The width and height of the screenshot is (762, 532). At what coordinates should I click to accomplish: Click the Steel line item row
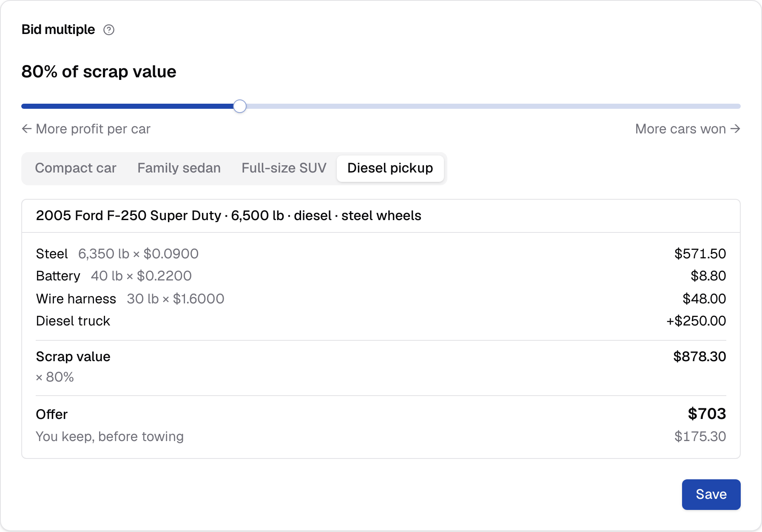pos(381,254)
